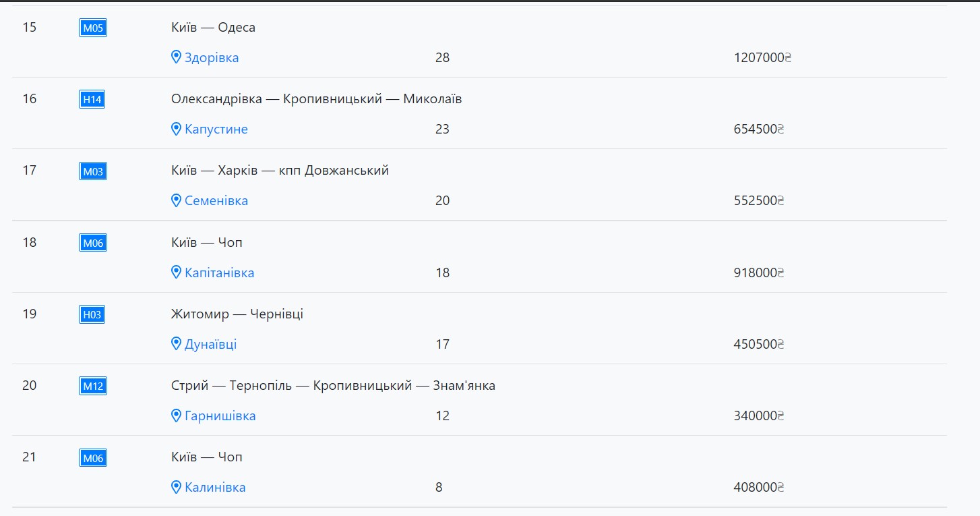980x516 pixels.
Task: Follow the Семенівка location link
Action: point(216,200)
